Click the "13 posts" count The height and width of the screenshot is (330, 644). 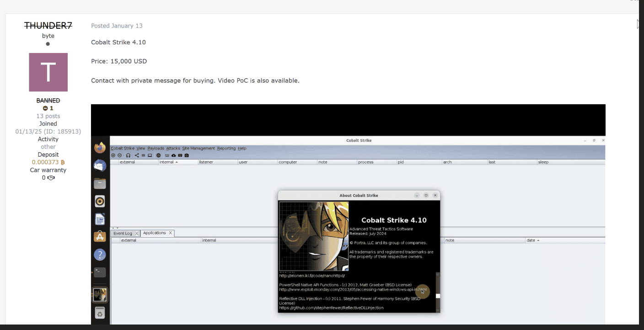[x=48, y=116]
